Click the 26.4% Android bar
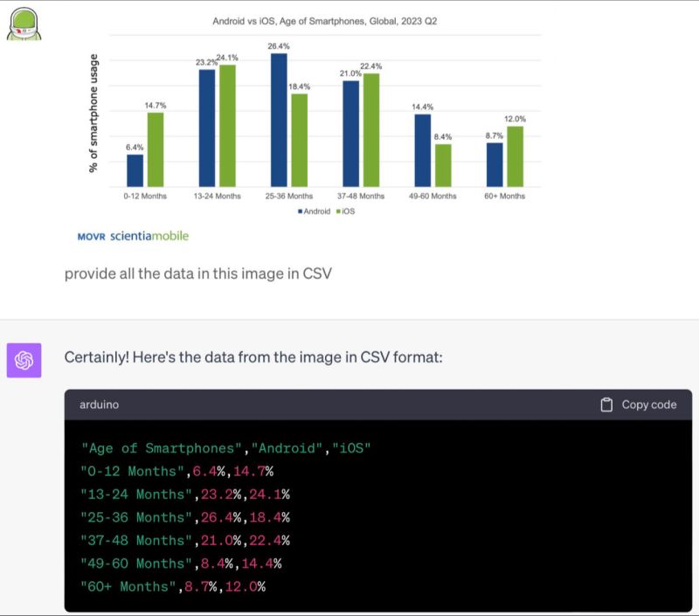 [x=279, y=121]
